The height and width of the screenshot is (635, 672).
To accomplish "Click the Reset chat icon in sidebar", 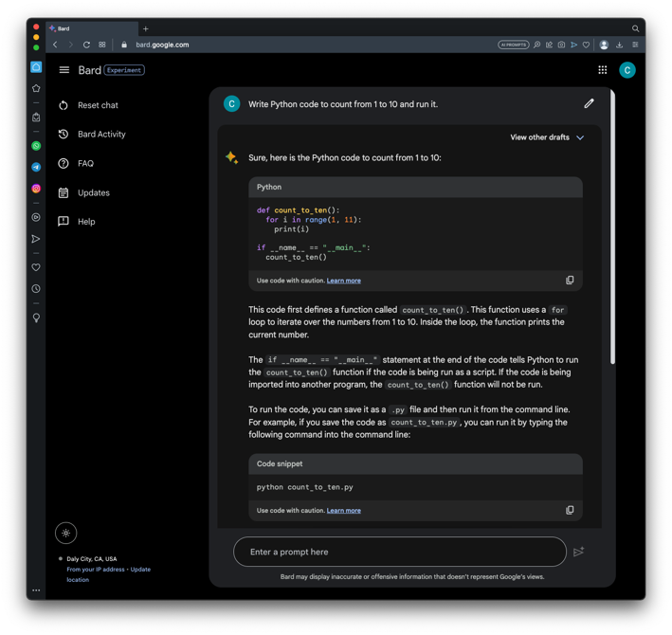I will tap(64, 105).
